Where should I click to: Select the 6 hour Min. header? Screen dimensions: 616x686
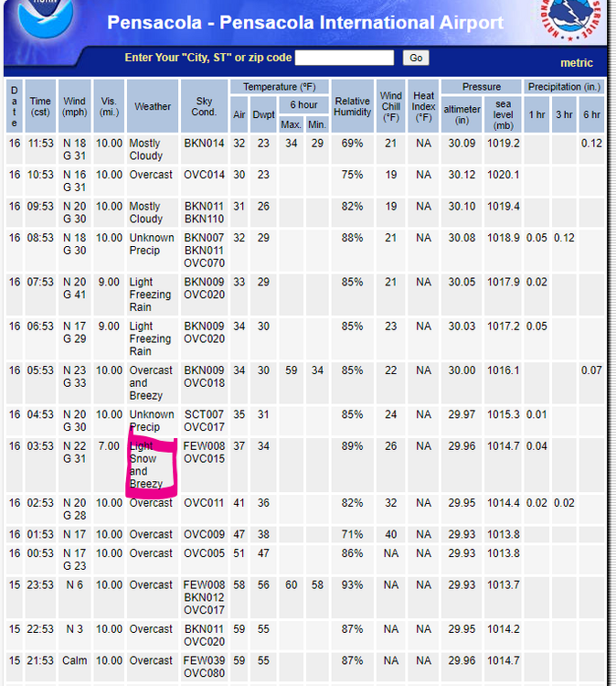point(317,124)
